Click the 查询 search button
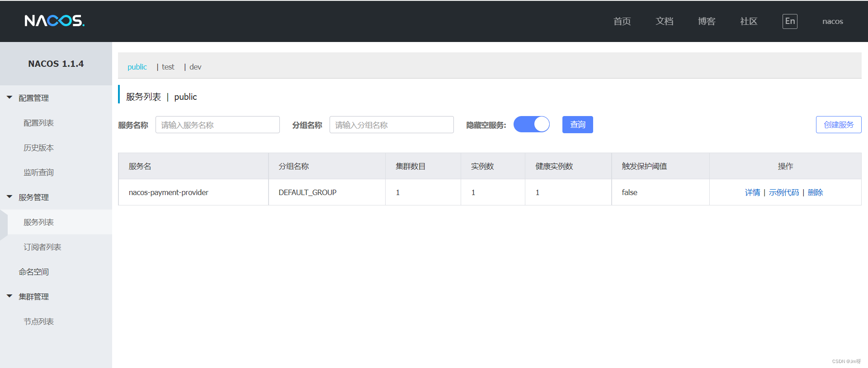Viewport: 868px width, 368px height. (577, 125)
